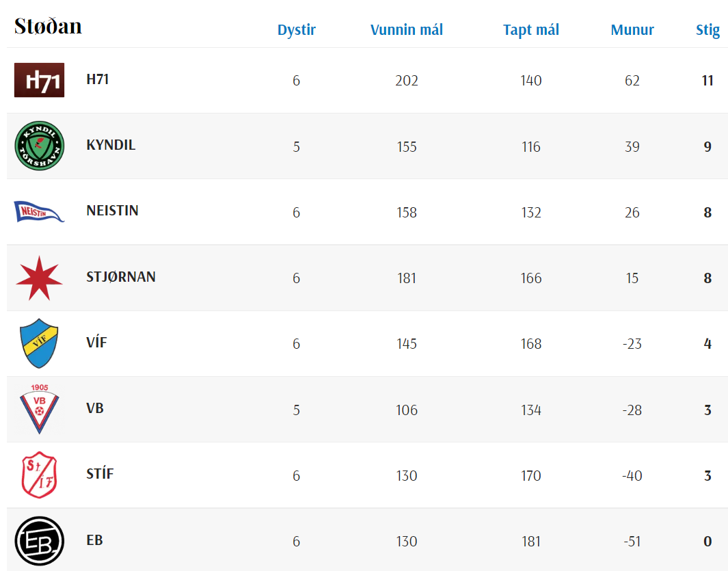Click the VB 1905 triangular crest
The height and width of the screenshot is (571, 728).
pyautogui.click(x=39, y=409)
